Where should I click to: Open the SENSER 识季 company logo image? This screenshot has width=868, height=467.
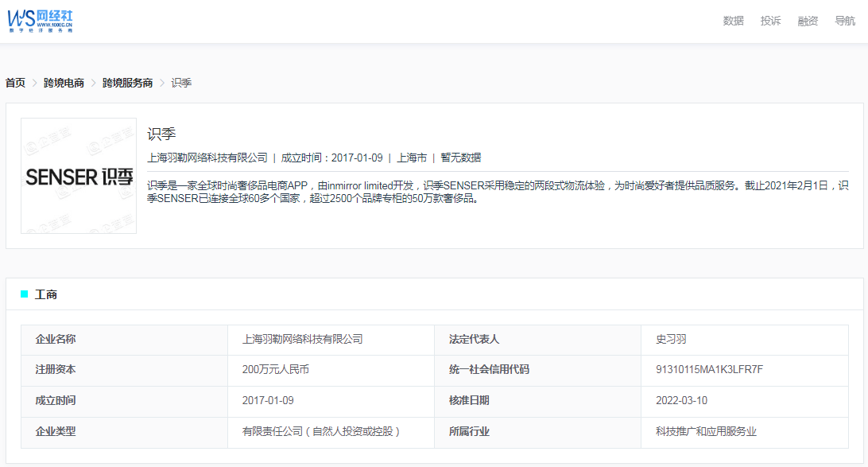point(79,176)
